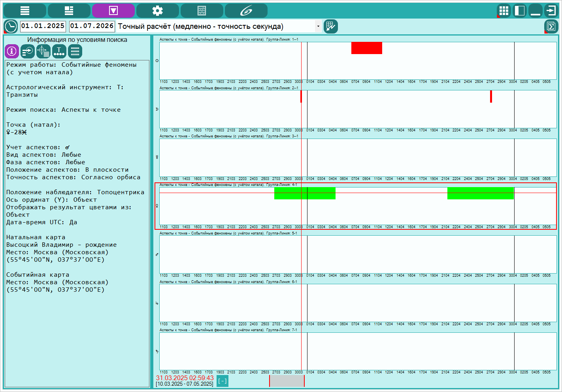Click the Jupiter symbol on sixth chart row

pyautogui.click(x=157, y=303)
